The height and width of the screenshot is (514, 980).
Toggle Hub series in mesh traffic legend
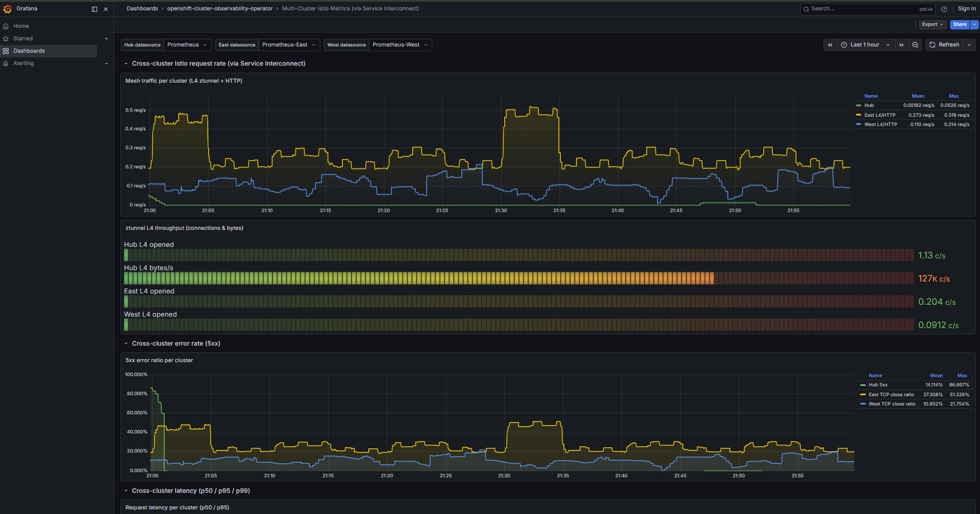click(869, 105)
